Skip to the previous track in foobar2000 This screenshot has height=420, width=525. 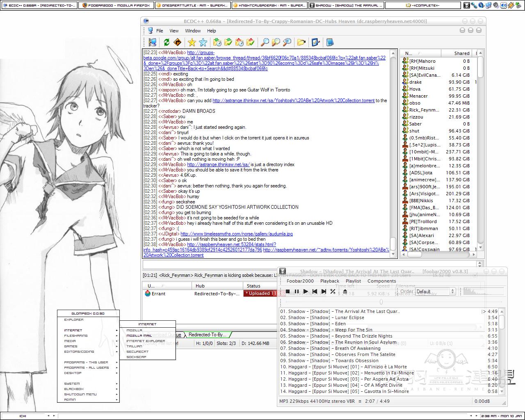(315, 292)
